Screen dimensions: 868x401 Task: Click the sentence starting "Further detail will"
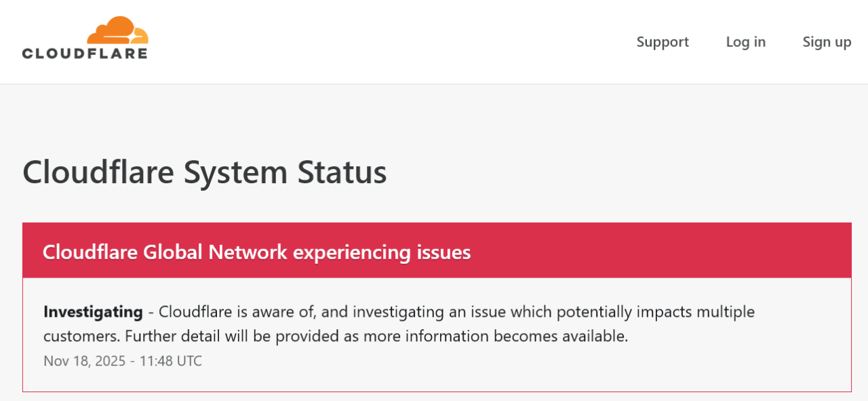point(376,336)
